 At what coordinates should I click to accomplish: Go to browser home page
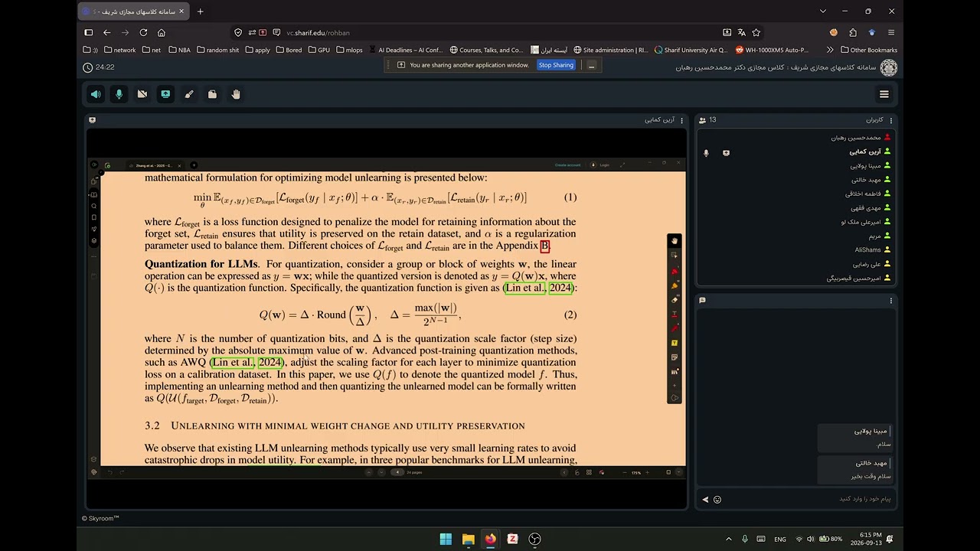[x=162, y=33]
